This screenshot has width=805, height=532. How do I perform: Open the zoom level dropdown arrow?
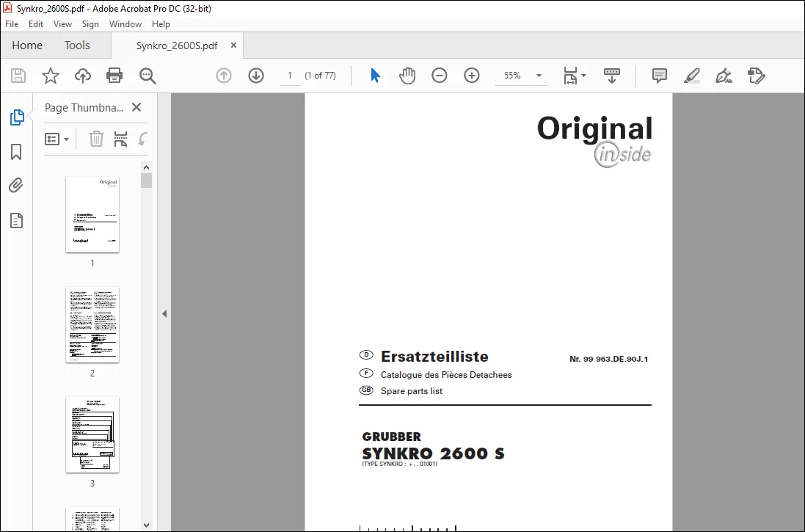coord(539,76)
